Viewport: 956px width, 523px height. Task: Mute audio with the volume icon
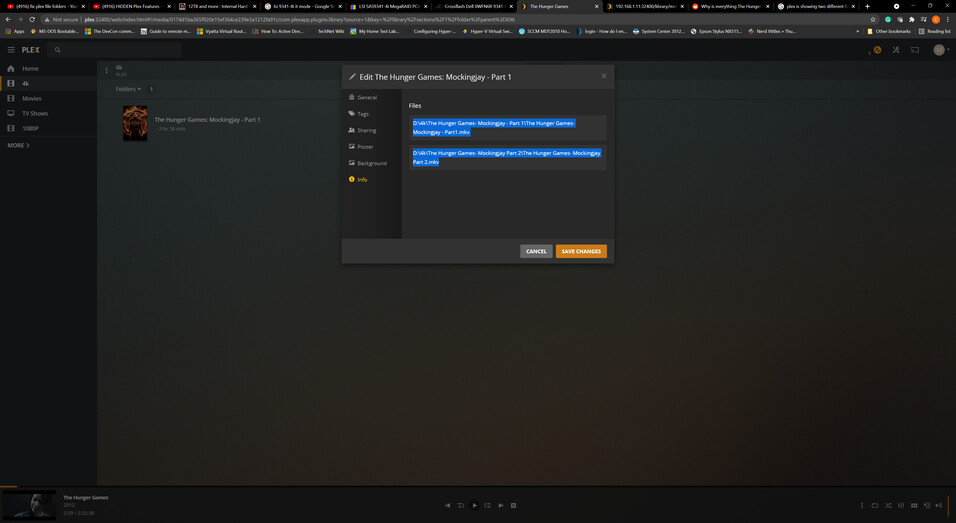(938, 505)
